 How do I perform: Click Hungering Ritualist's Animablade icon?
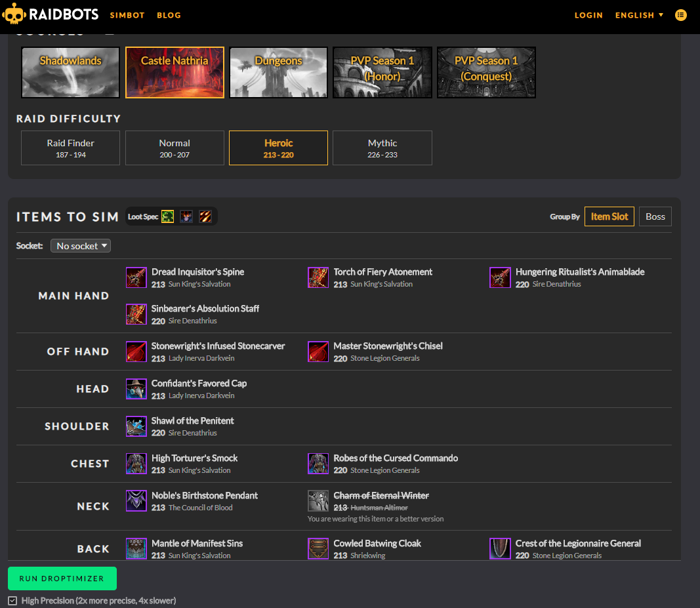500,277
